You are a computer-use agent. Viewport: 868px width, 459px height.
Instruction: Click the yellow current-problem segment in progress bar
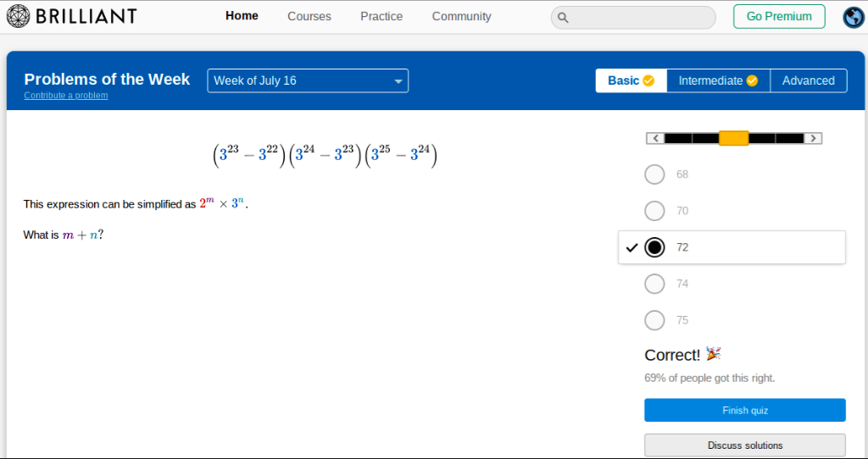point(733,138)
